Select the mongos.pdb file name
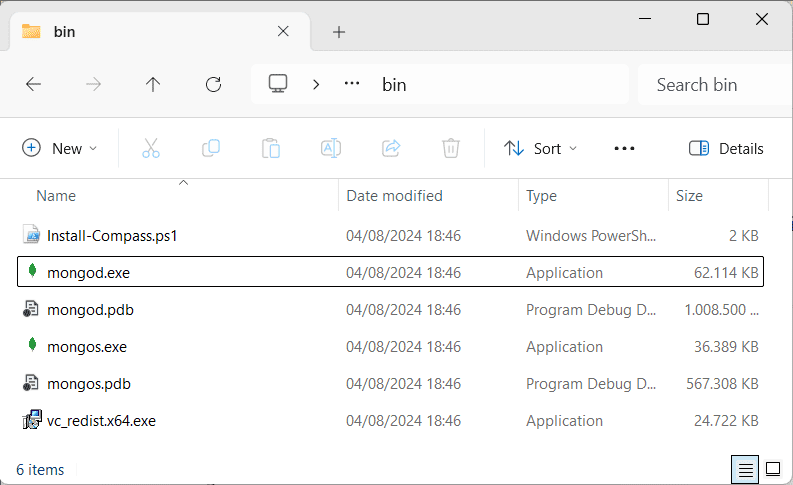Viewport: 793px width, 485px height. [x=89, y=384]
